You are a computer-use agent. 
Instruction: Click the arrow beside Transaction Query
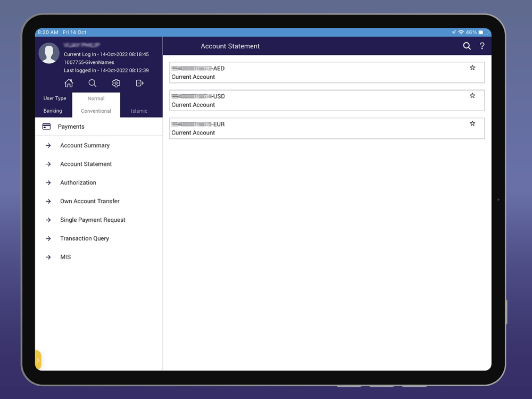[x=48, y=238]
